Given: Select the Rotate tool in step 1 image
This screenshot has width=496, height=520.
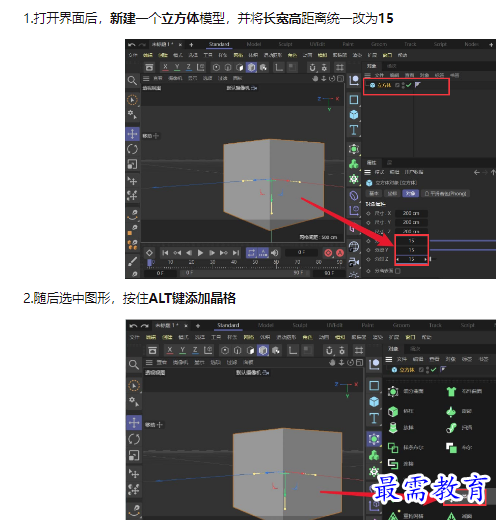Looking at the screenshot, I should tap(132, 149).
